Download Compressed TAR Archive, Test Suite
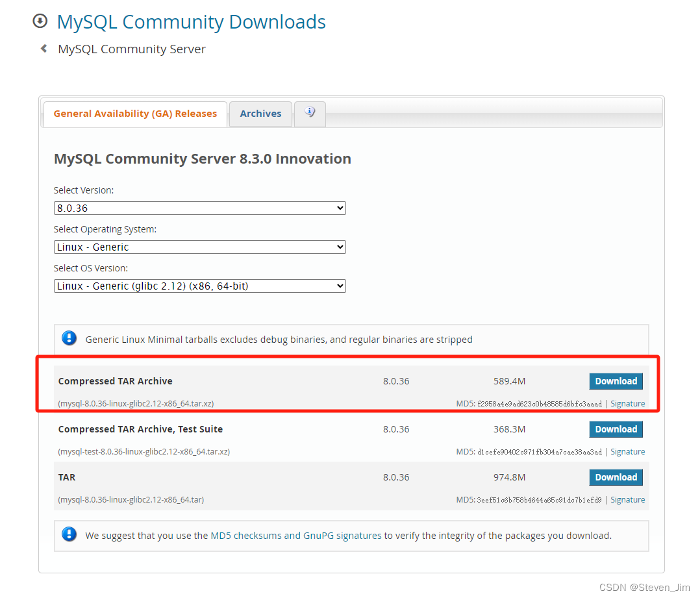The height and width of the screenshot is (598, 700). click(x=616, y=429)
